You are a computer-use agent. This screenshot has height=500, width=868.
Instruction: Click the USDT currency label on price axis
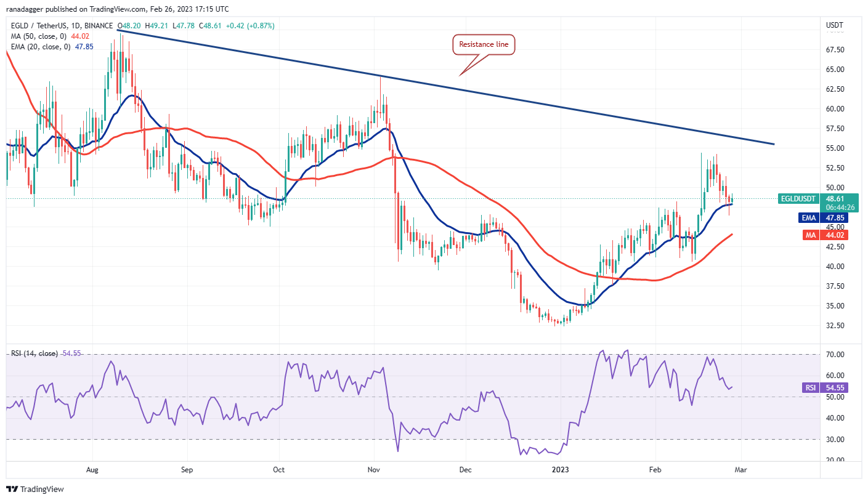(835, 26)
